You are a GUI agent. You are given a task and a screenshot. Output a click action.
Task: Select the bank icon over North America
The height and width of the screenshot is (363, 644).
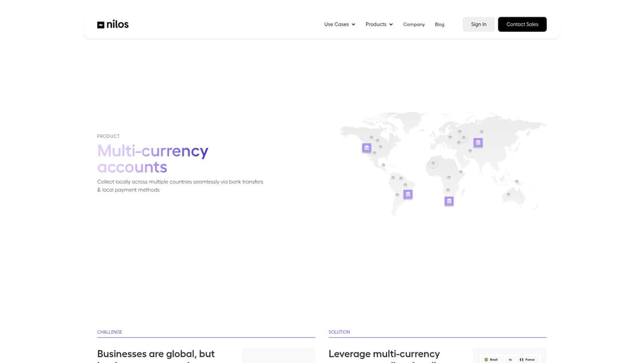[x=367, y=147]
